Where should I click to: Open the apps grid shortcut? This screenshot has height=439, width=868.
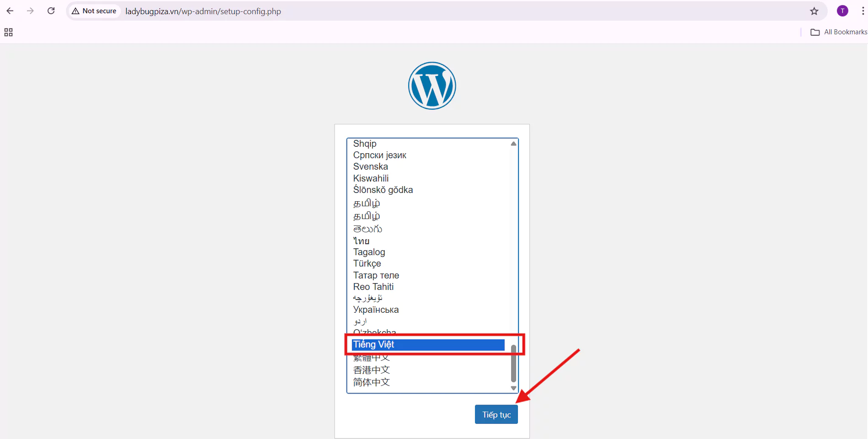tap(8, 32)
